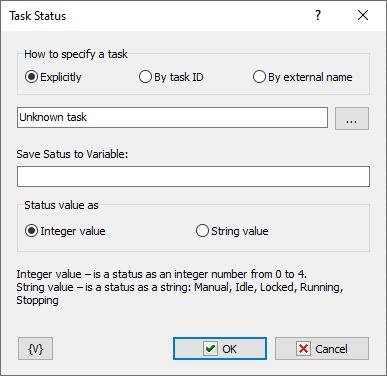
Task: Click the How to specify a task label
Action: (76, 54)
